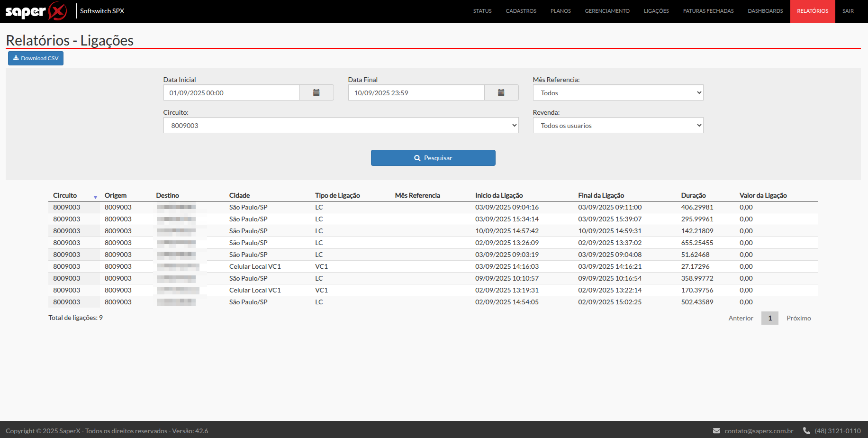Open calendar picker for Data Final
This screenshot has height=438, width=868.
[x=501, y=93]
